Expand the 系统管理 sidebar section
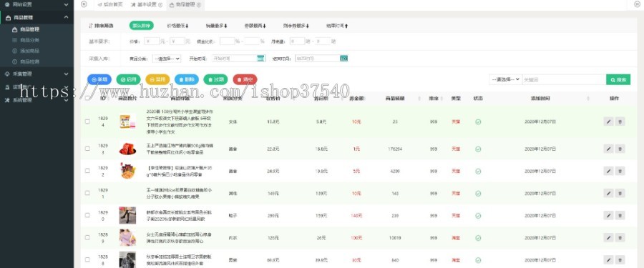 point(36,100)
